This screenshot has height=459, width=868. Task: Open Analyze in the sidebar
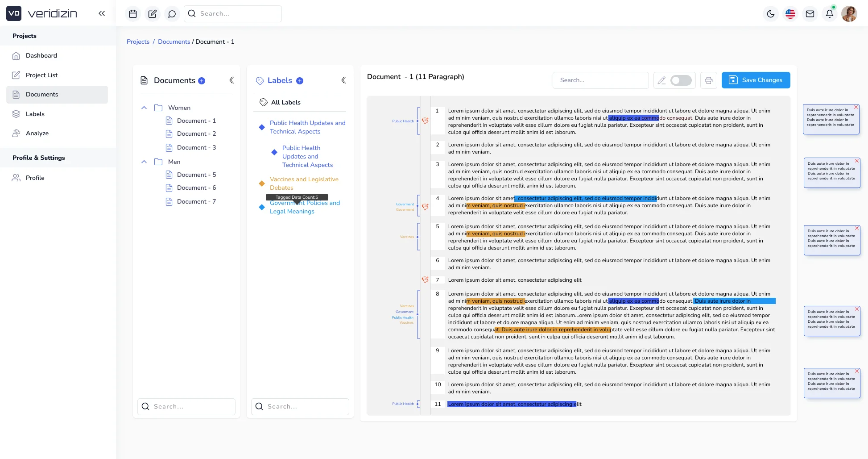coord(37,133)
